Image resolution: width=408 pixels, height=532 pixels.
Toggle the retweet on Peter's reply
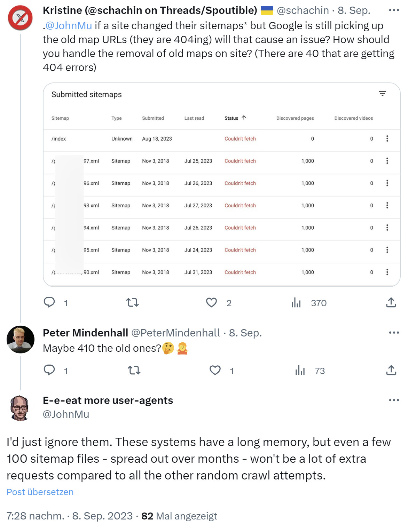pos(133,371)
